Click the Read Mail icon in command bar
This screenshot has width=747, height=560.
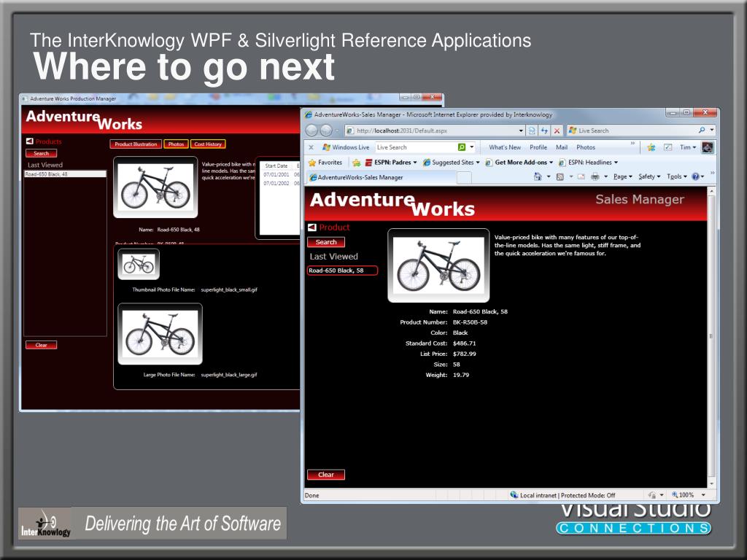tap(581, 176)
